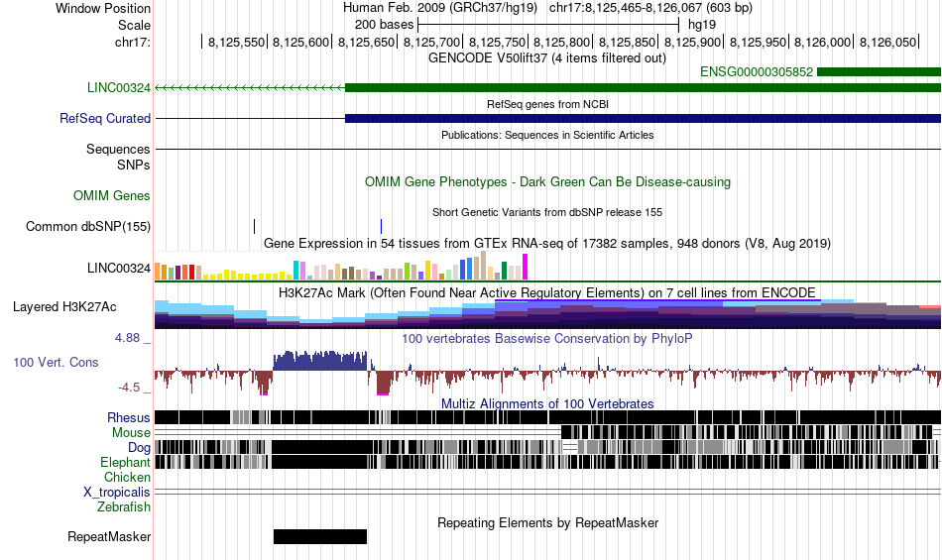Screen dimensions: 942x560
Task: Click the Dog alignment label
Action: (x=139, y=448)
